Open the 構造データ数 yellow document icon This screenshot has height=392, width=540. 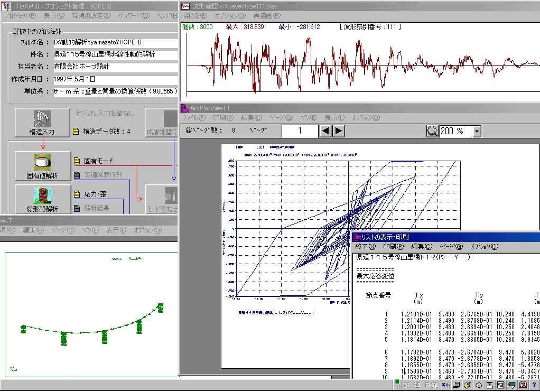76,131
